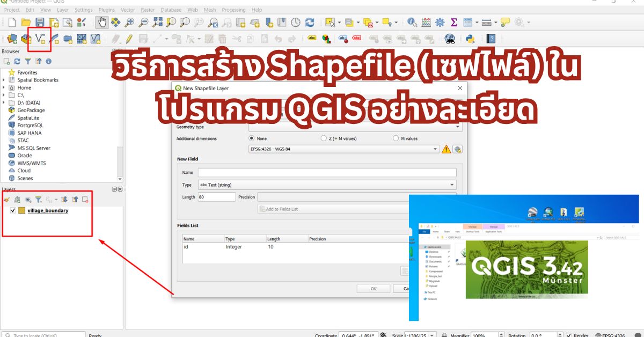The width and height of the screenshot is (644, 337).
Task: Open the Raster menu
Action: [x=148, y=10]
